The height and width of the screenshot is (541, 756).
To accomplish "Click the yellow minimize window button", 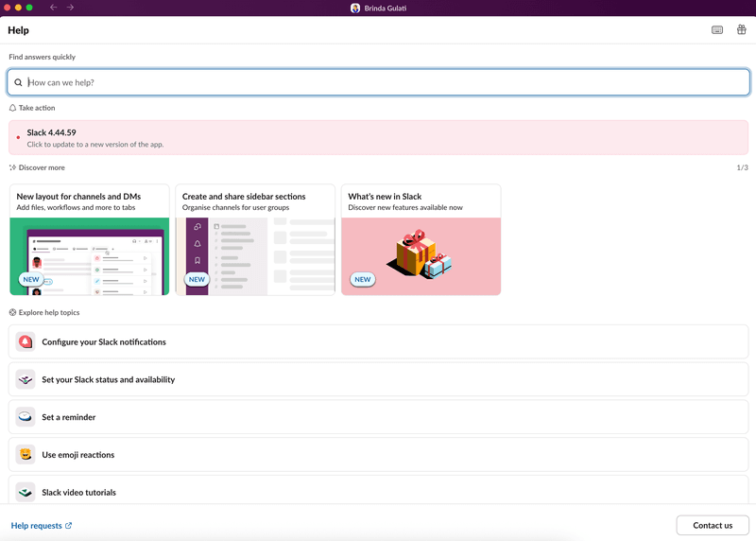I will point(18,8).
